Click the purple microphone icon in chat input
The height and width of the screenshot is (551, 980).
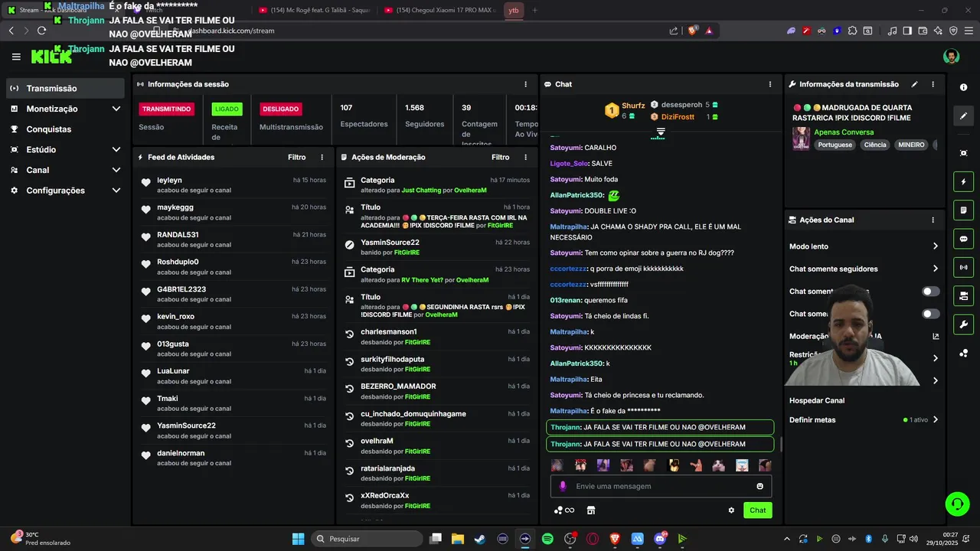coord(563,486)
